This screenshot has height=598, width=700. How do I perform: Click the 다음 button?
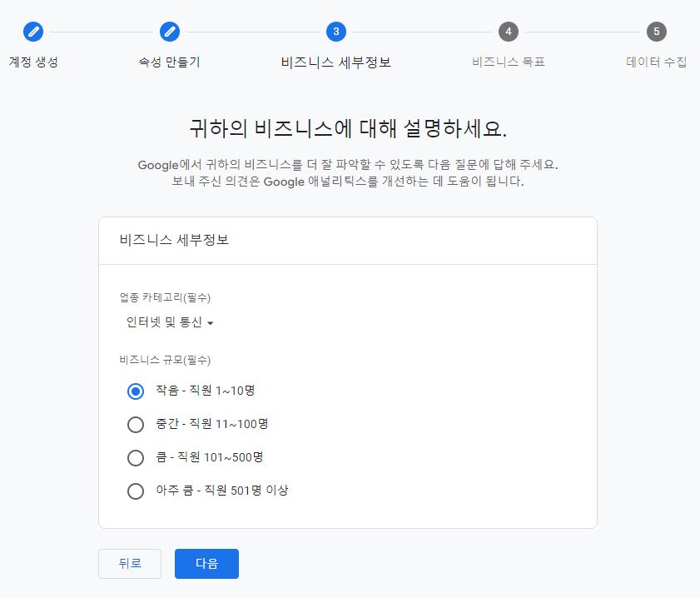(x=206, y=564)
